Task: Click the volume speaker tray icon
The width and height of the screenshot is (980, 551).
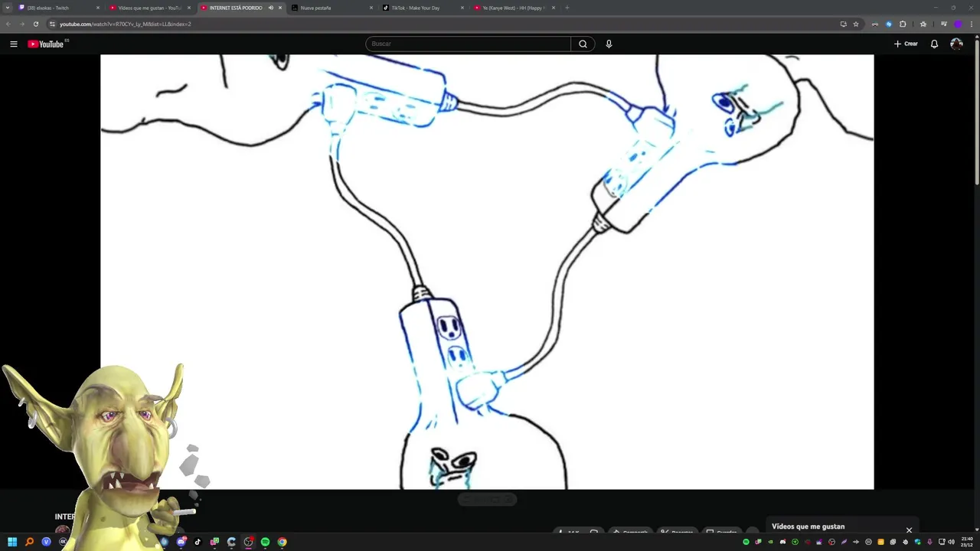Action: tap(951, 542)
